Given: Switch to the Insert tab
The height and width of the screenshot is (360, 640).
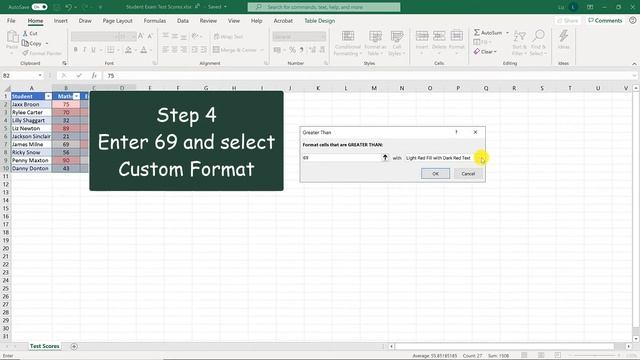Looking at the screenshot, I should click(60, 20).
